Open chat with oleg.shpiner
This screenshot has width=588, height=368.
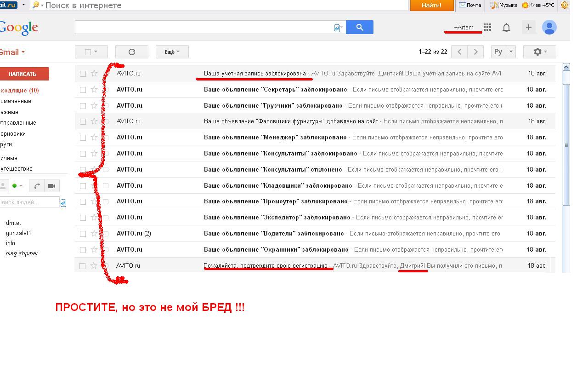[x=22, y=253]
